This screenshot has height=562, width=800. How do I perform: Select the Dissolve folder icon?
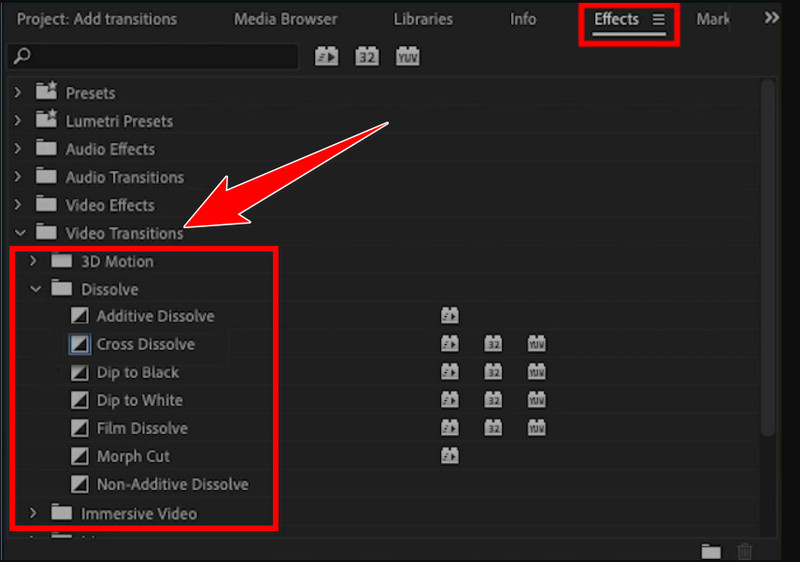tap(62, 288)
